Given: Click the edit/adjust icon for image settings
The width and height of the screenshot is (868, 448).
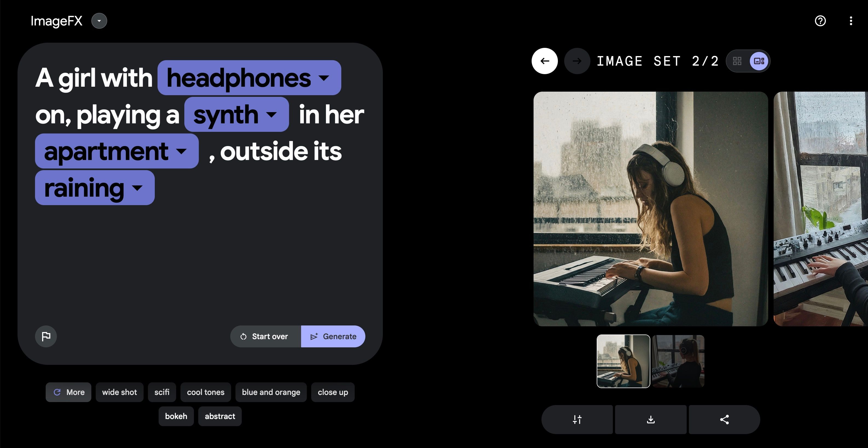Looking at the screenshot, I should click(577, 419).
